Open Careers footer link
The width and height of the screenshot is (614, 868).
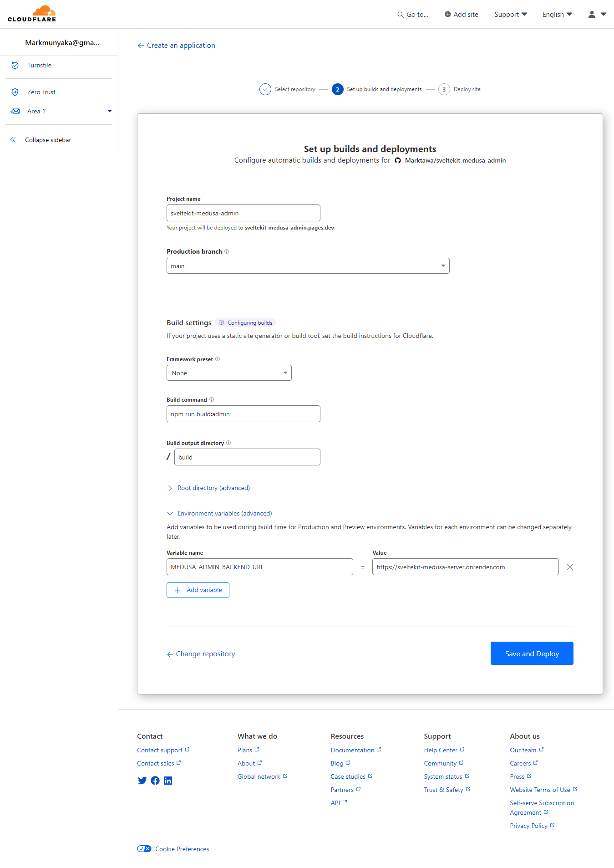coord(524,763)
